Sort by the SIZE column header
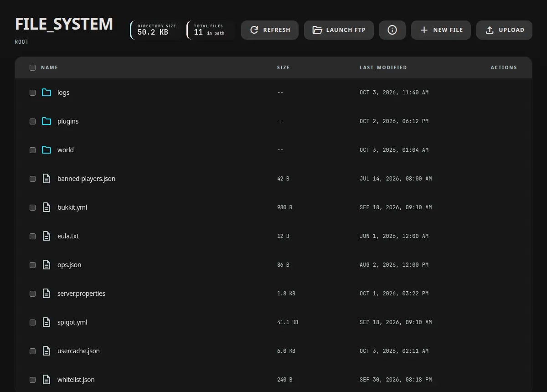This screenshot has width=547, height=392. point(283,67)
